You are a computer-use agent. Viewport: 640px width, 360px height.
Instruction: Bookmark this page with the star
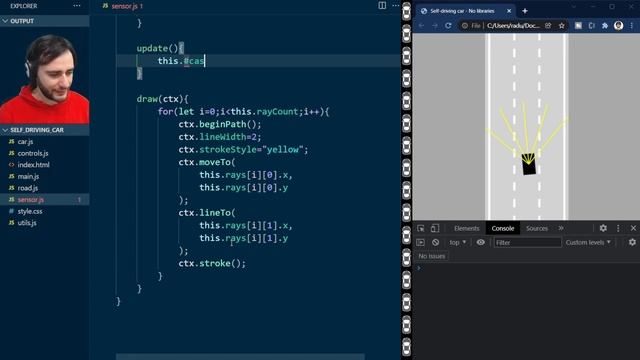562,26
